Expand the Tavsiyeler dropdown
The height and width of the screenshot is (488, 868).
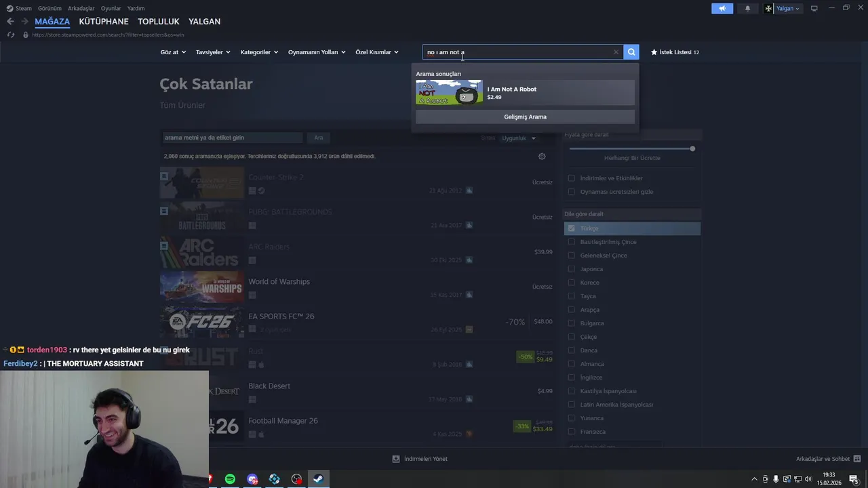(213, 52)
